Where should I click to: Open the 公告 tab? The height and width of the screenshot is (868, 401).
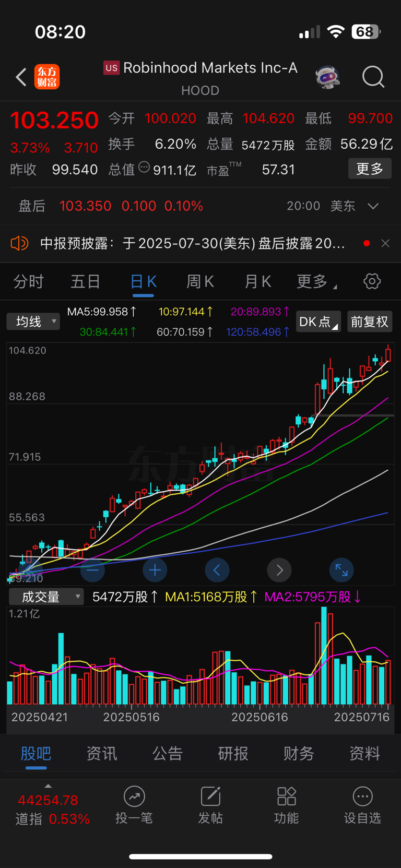[x=168, y=754]
